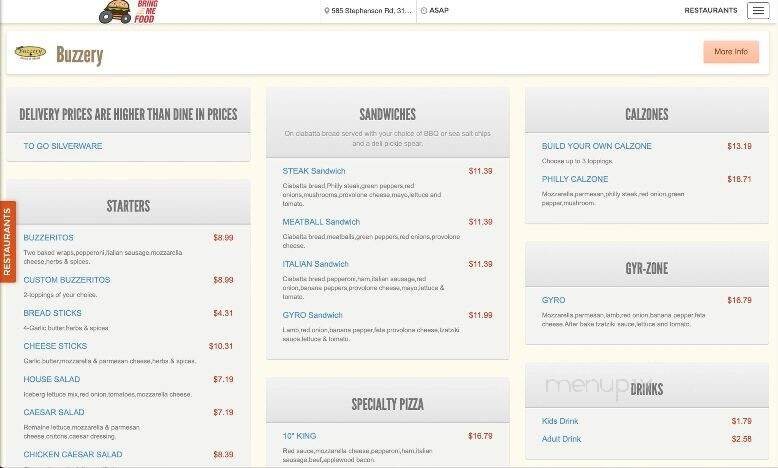Open the ASAP delivery time selector
778x468 pixels.
click(435, 10)
